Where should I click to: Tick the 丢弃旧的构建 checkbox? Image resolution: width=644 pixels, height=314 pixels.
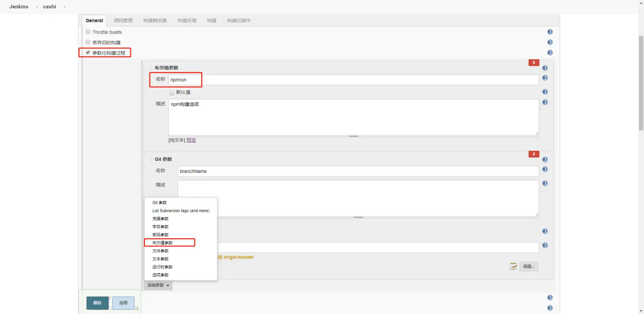click(88, 42)
